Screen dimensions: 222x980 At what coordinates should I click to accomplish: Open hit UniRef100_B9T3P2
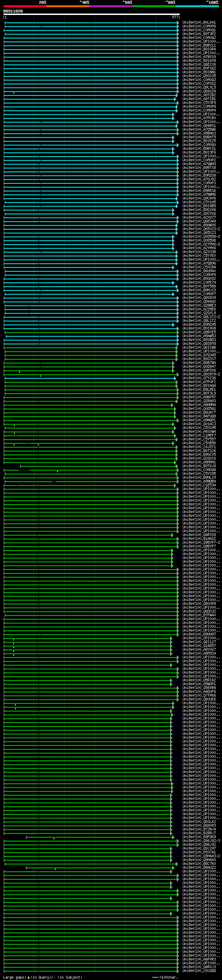pyautogui.click(x=199, y=34)
